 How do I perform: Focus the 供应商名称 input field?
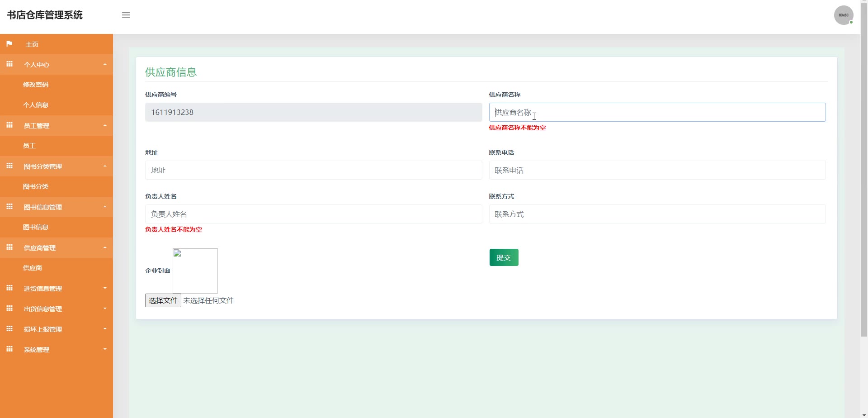(657, 112)
